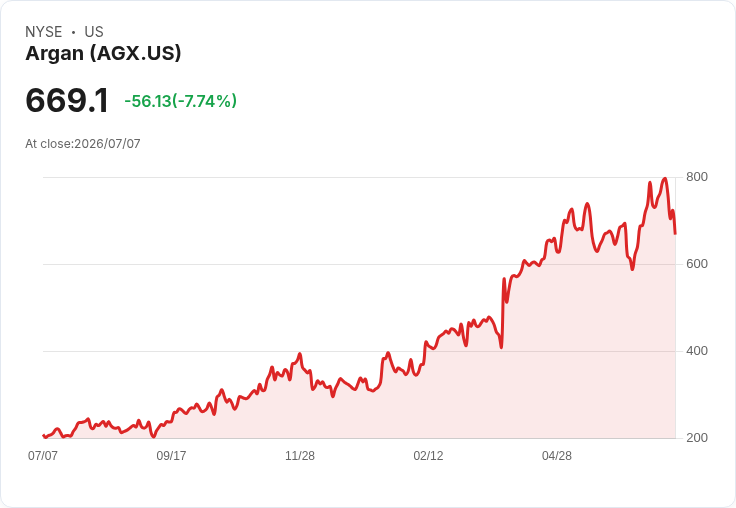Click the US market label
The height and width of the screenshot is (508, 736).
click(94, 32)
